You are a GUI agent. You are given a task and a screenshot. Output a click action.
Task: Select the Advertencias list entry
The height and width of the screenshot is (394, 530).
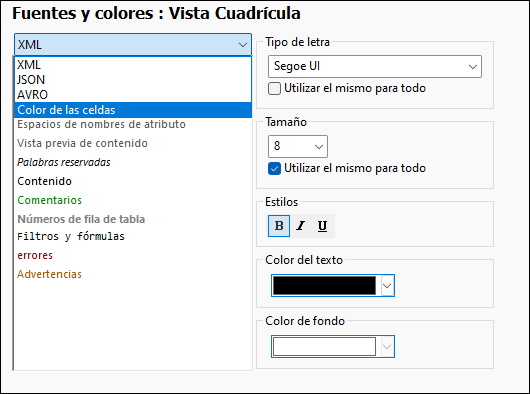49,274
